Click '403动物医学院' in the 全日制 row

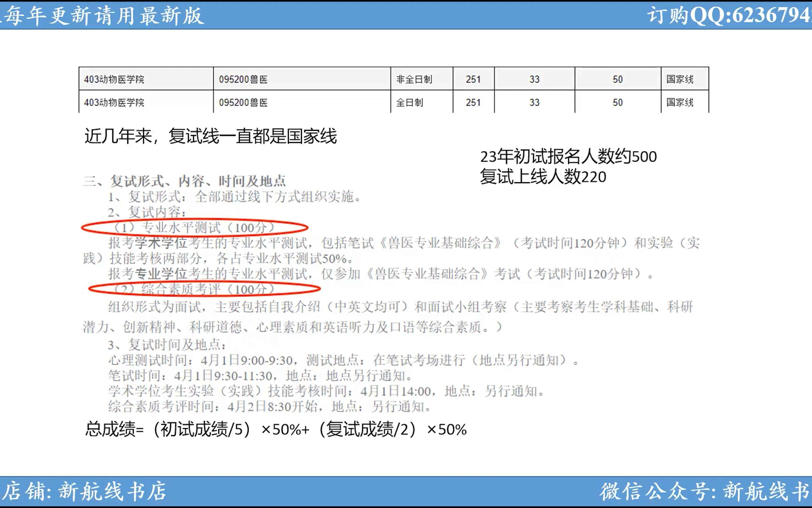[114, 103]
